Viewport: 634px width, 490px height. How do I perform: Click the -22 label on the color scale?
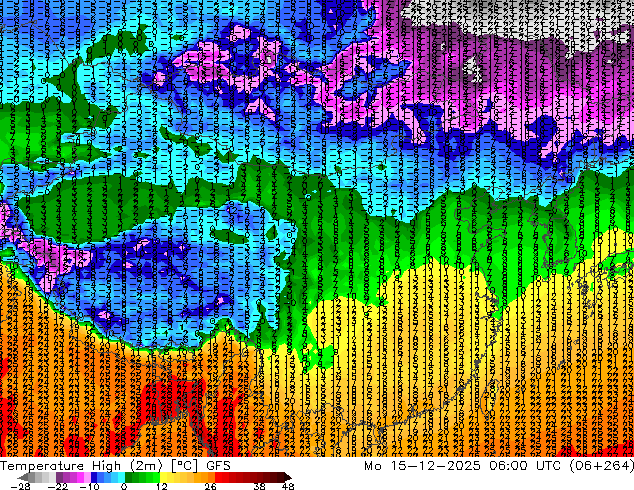coord(58,486)
